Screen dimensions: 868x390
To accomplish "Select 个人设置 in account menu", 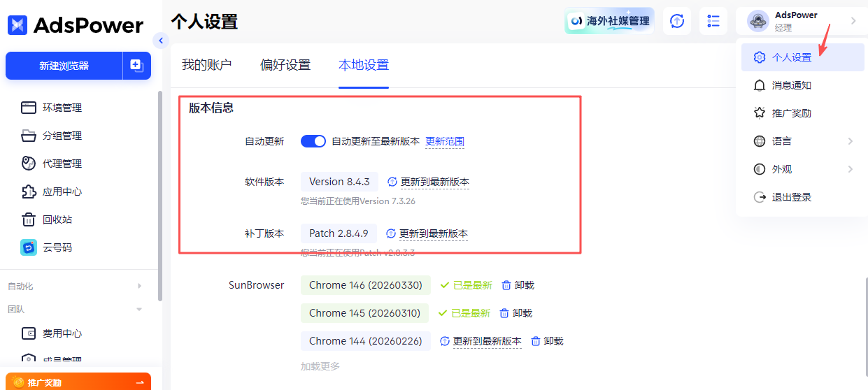I will tap(803, 57).
